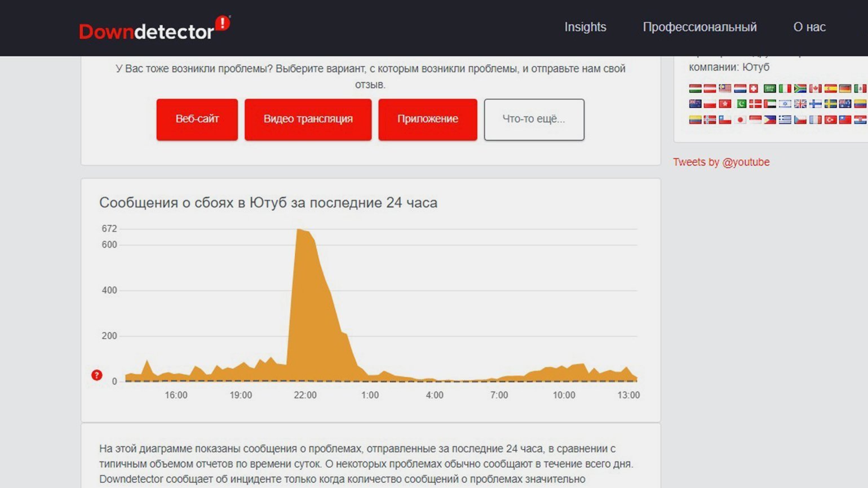Open the South Africa flag link
The width and height of the screenshot is (868, 488).
click(x=800, y=88)
